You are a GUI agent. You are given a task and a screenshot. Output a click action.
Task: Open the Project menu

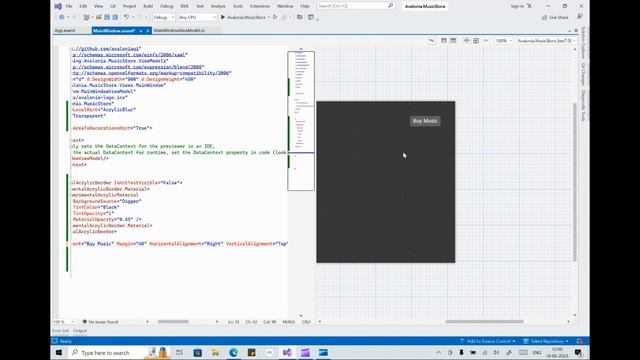point(129,6)
